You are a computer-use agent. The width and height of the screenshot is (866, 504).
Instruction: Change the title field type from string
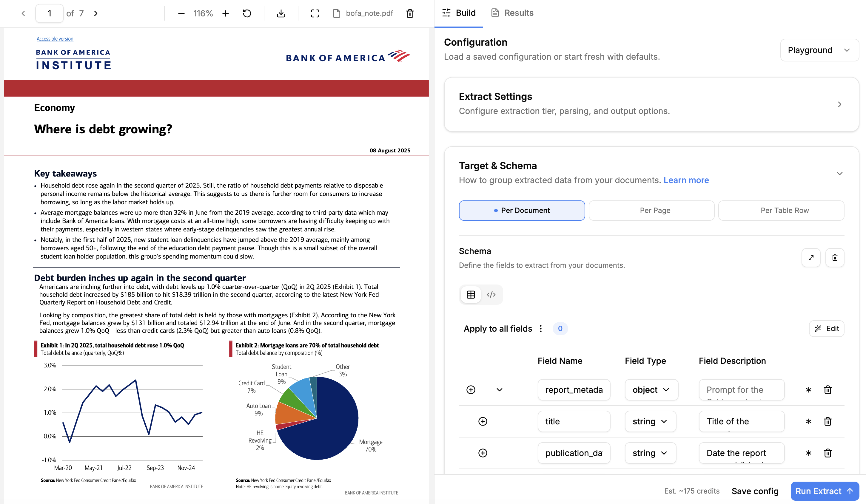tap(650, 421)
